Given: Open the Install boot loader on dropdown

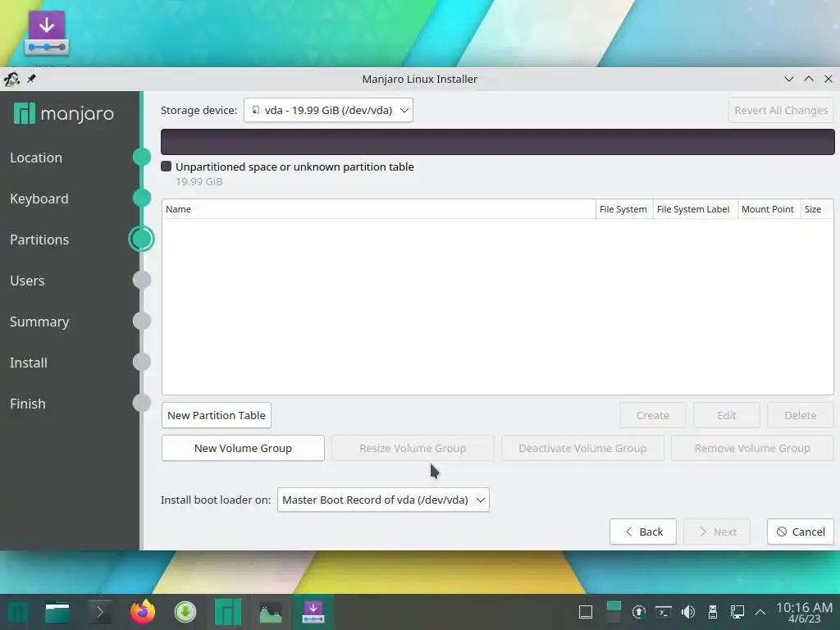Looking at the screenshot, I should [x=383, y=500].
